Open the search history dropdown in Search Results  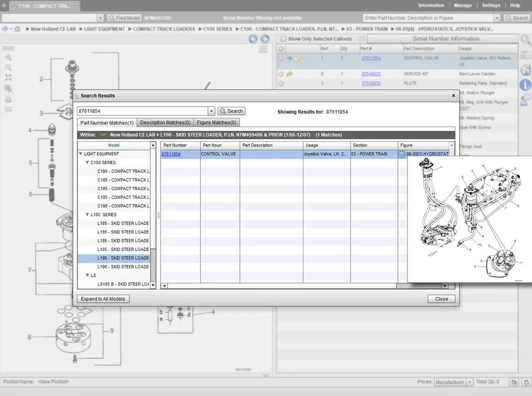211,111
